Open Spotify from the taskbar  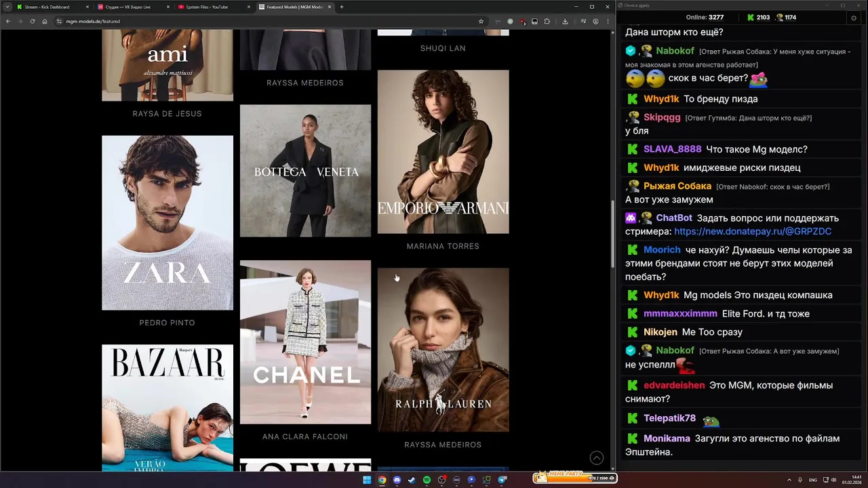427,480
